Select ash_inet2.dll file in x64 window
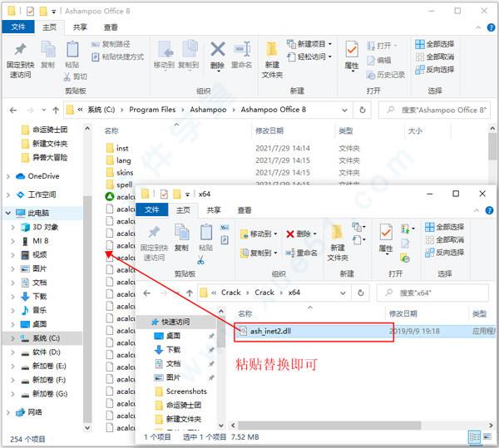This screenshot has height=448, width=499. point(270,332)
